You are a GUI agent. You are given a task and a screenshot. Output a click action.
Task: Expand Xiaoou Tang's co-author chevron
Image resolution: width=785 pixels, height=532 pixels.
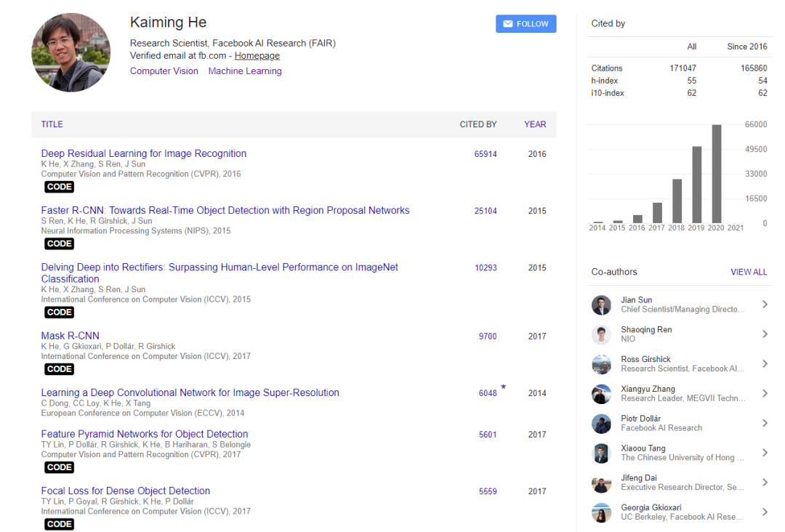765,453
